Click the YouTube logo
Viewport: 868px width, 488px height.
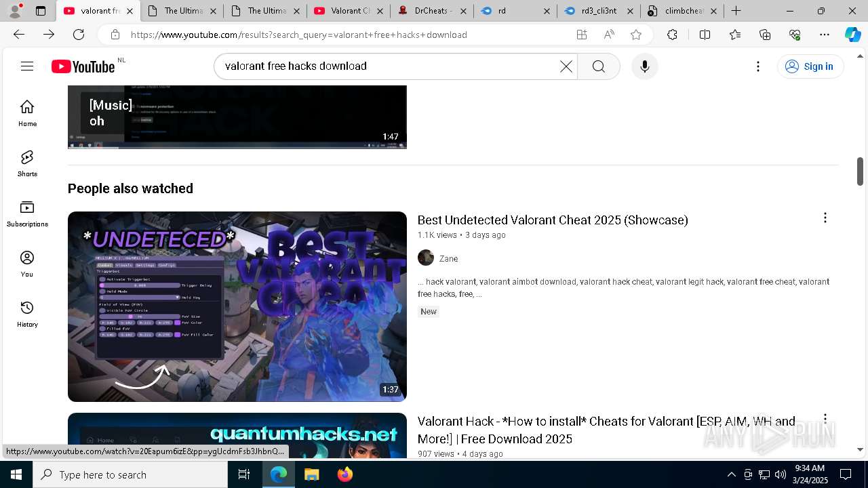coord(83,66)
